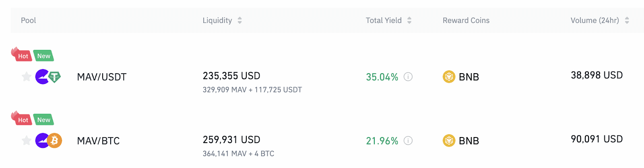Click the New badge on MAV/BTC pool
The image size is (644, 168).
click(x=44, y=120)
